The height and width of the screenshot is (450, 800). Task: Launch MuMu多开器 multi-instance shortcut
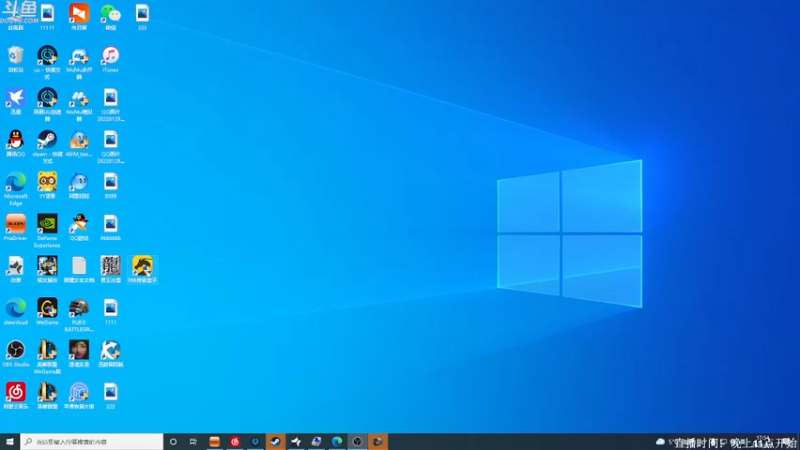79,55
